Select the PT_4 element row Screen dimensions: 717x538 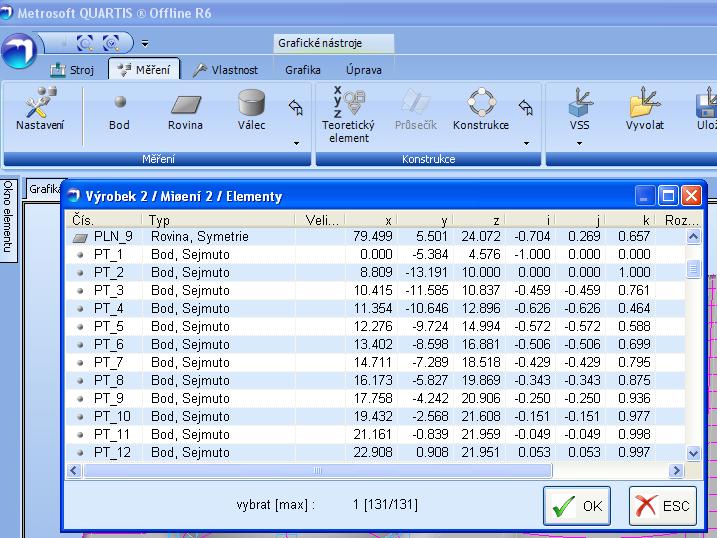[x=375, y=309]
